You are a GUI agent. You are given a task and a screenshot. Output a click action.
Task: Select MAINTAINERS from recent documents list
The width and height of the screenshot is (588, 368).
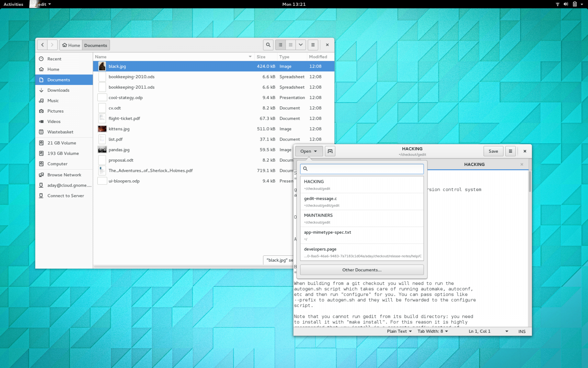pos(362,219)
